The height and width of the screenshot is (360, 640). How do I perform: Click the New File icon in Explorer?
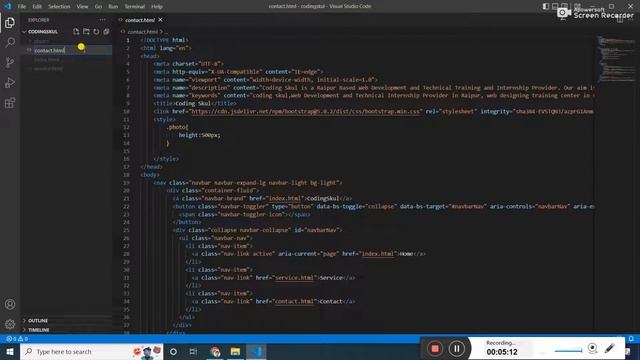click(76, 31)
